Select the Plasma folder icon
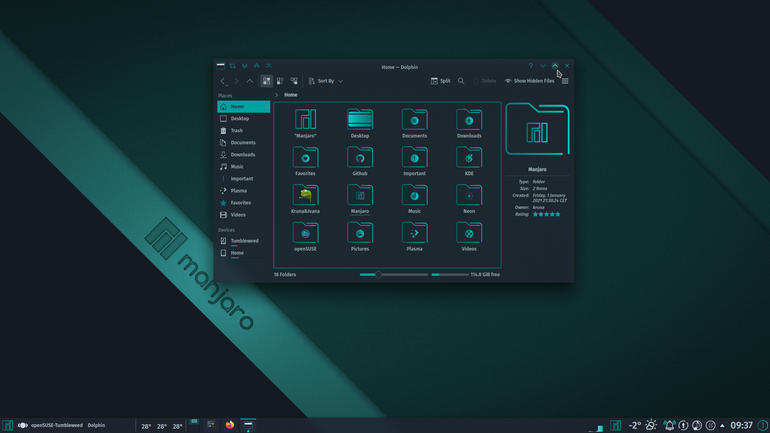770x433 pixels. 414,233
